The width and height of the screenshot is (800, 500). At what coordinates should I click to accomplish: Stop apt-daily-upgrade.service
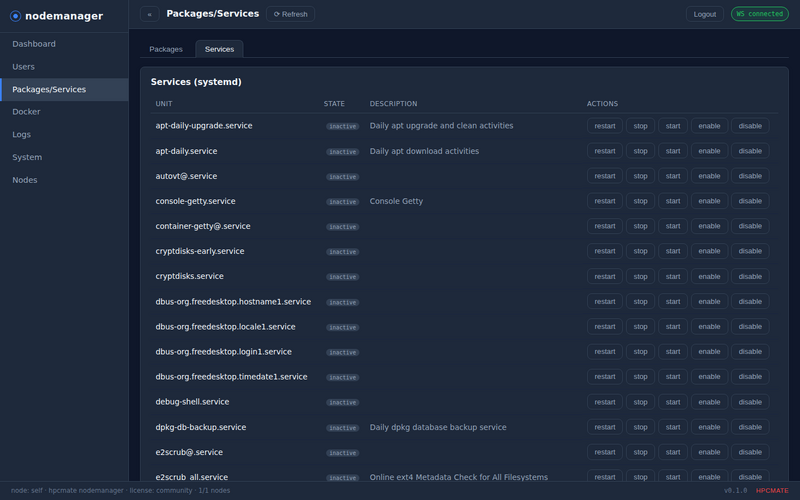(640, 126)
